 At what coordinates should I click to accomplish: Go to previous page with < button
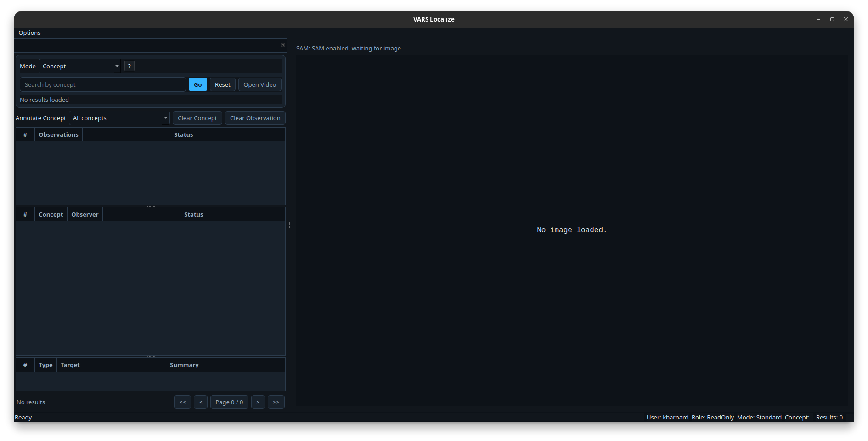pyautogui.click(x=201, y=402)
